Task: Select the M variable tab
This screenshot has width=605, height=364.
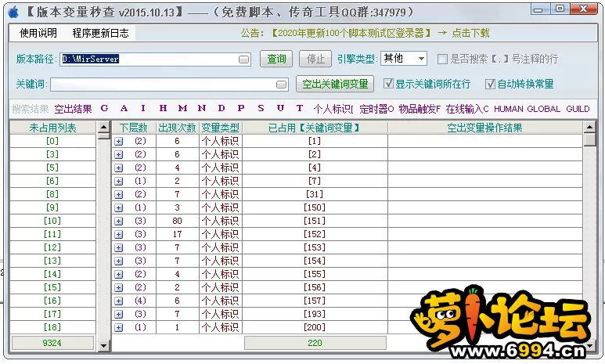Action: pos(182,109)
